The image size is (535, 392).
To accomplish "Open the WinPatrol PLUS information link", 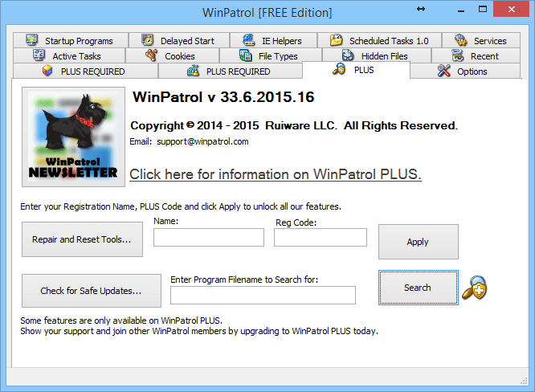I will click(x=276, y=174).
